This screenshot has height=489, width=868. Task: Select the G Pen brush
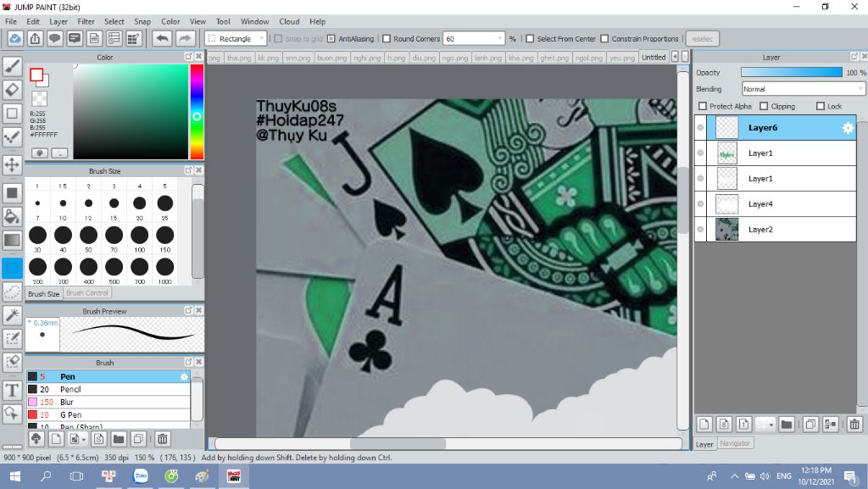pyautogui.click(x=108, y=415)
